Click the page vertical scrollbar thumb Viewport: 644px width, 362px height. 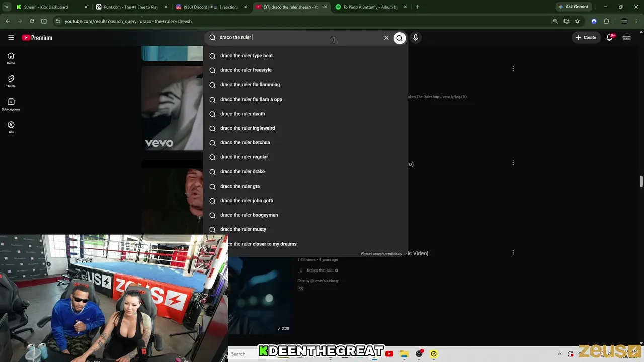(x=641, y=182)
